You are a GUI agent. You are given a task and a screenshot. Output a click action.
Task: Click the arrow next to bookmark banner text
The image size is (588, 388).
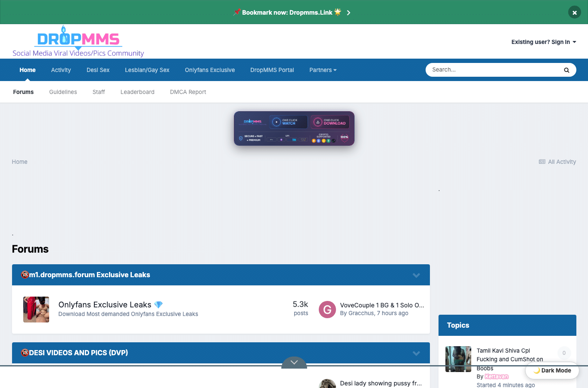[x=348, y=13]
